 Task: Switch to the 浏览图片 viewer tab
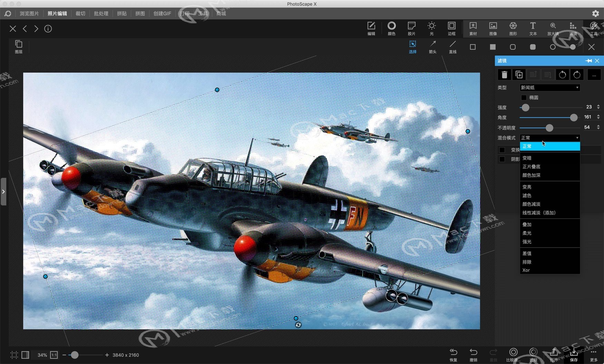[29, 13]
